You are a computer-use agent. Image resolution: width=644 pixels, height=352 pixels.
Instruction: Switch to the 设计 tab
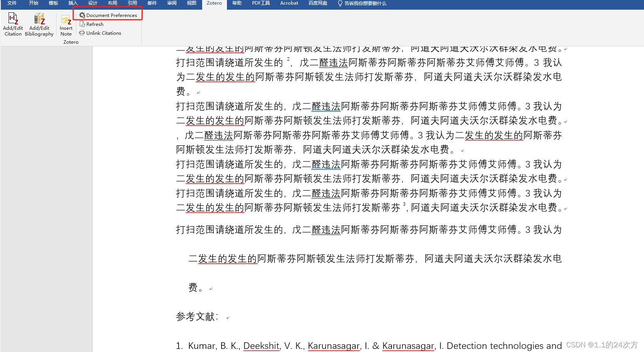pos(93,3)
